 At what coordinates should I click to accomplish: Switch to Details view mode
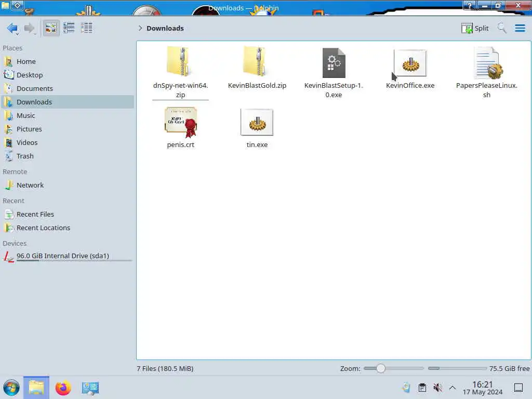coord(87,28)
